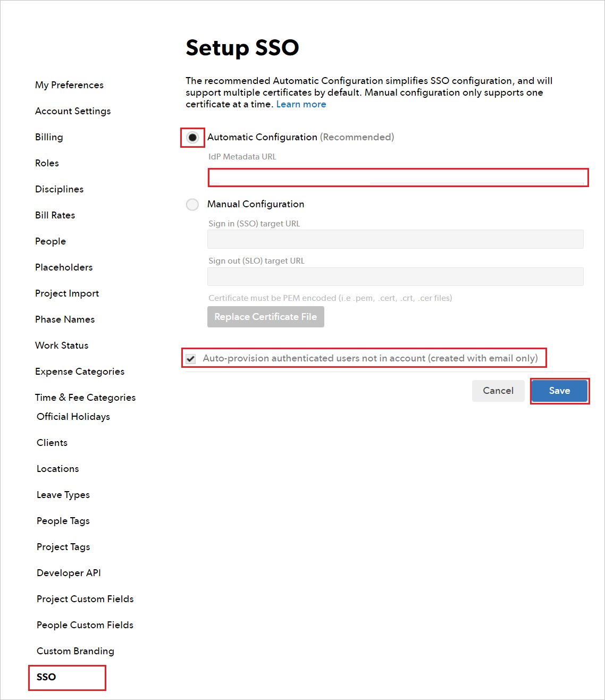605x700 pixels.
Task: Click the Sign out (SLO) target URL field
Action: coord(395,276)
